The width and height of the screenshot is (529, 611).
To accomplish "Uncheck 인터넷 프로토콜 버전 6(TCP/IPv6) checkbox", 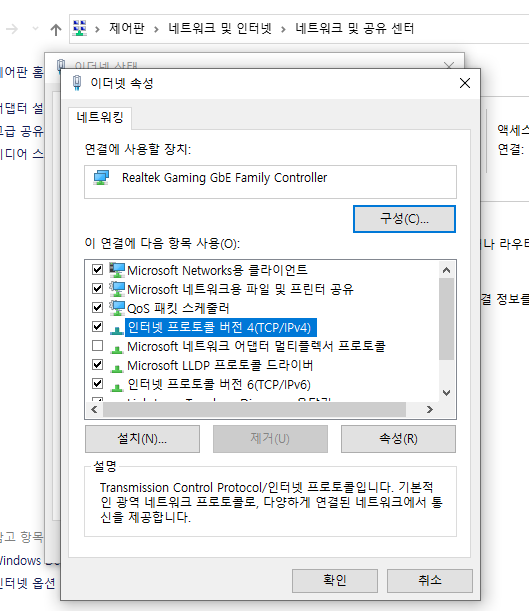I will [97, 383].
